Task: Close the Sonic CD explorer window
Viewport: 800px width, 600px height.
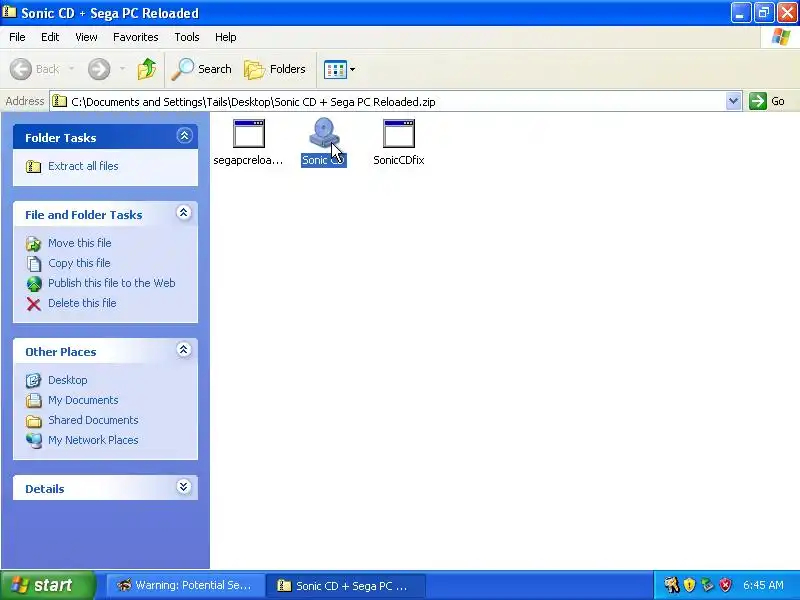Action: point(788,13)
